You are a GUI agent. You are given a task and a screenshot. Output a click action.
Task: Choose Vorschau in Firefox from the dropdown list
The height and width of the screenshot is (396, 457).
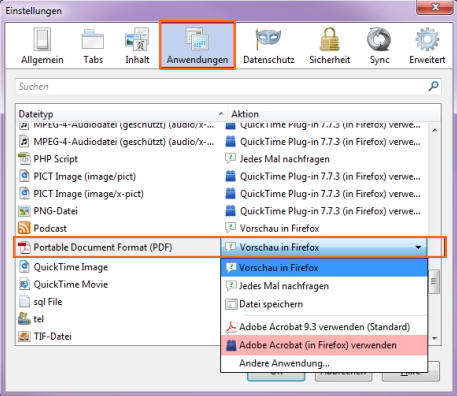point(324,268)
